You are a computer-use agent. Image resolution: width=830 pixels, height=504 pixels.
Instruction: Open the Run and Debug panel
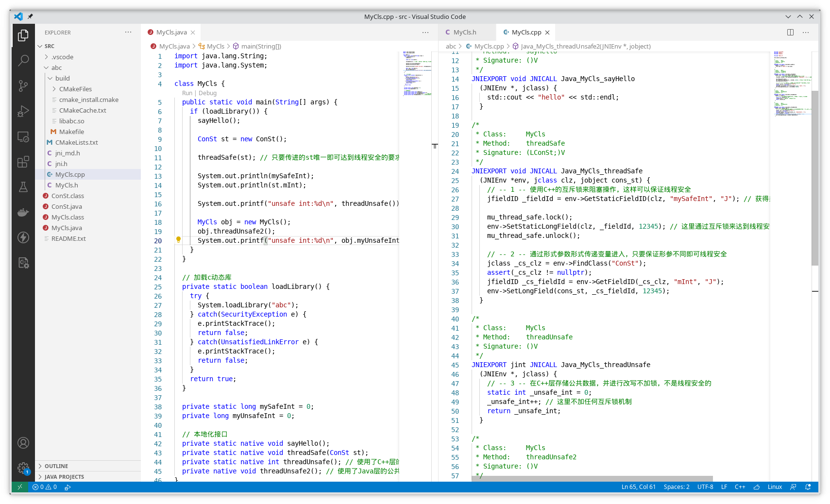click(x=23, y=111)
